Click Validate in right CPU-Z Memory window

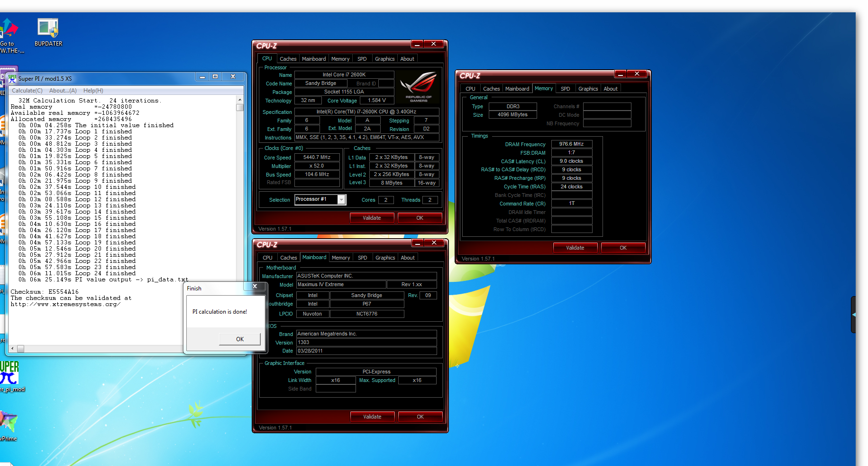pos(575,248)
